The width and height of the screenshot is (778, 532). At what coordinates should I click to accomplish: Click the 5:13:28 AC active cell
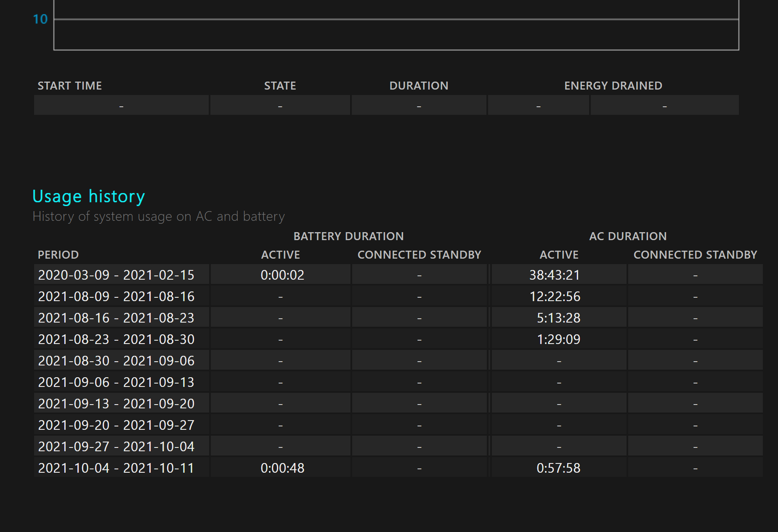pos(558,318)
